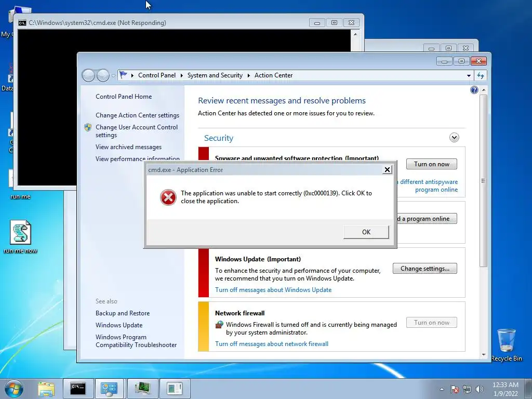Click OK in the cmd.exe Application Error dialog
Image resolution: width=532 pixels, height=399 pixels.
tap(366, 232)
